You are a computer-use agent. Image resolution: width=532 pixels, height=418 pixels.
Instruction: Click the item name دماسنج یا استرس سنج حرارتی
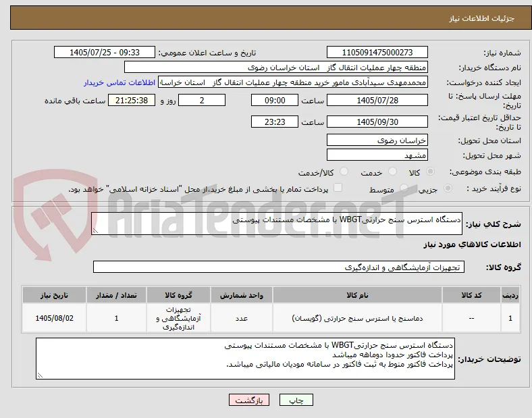[357, 318]
